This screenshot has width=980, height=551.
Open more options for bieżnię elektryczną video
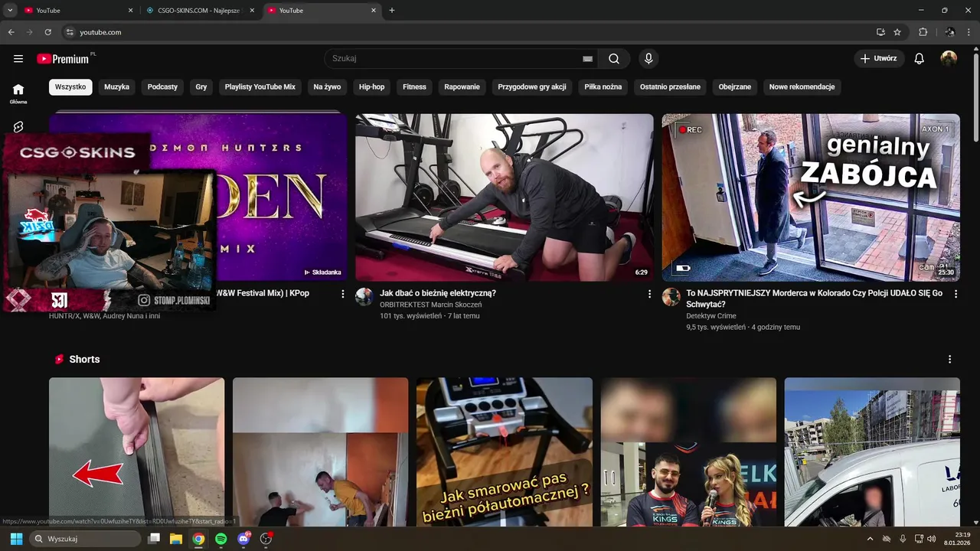(649, 294)
